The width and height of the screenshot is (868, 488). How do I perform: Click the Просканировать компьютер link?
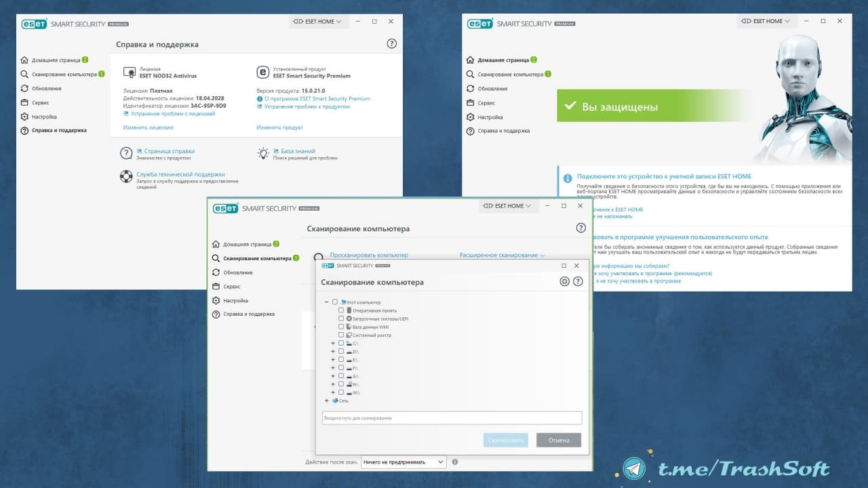[x=369, y=256]
